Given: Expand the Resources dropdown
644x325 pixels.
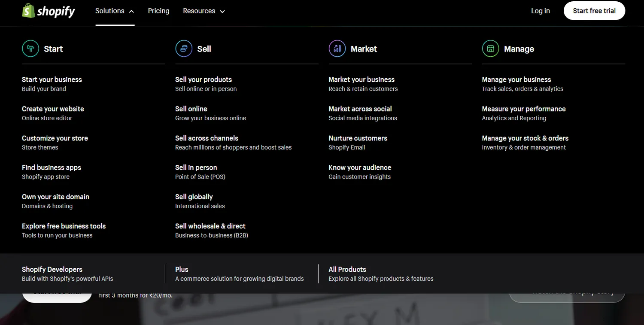Looking at the screenshot, I should 204,11.
